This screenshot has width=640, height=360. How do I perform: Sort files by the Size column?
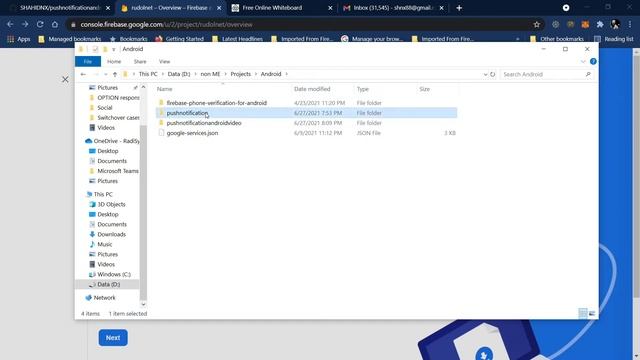424,89
